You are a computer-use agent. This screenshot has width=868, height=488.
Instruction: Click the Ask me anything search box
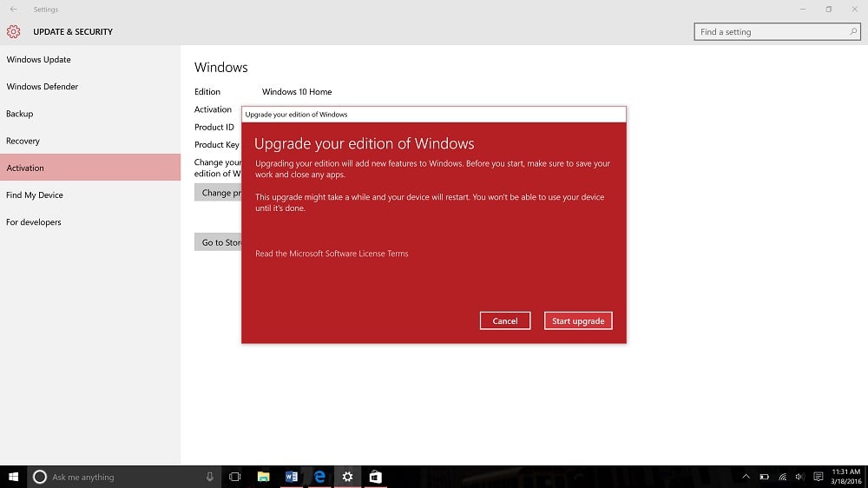click(124, 477)
